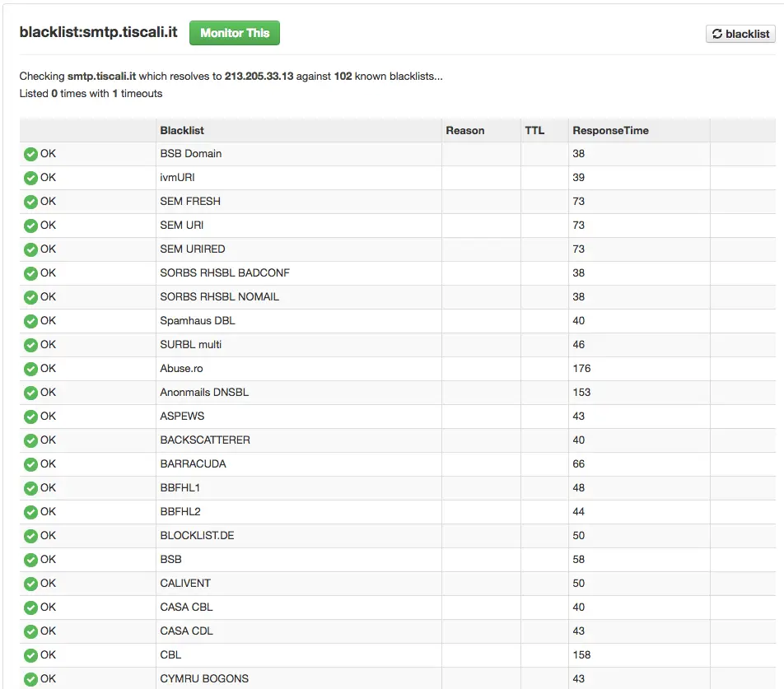The height and width of the screenshot is (689, 784).
Task: Click the SORBS RHSBL NOMAIL name
Action: (x=220, y=297)
